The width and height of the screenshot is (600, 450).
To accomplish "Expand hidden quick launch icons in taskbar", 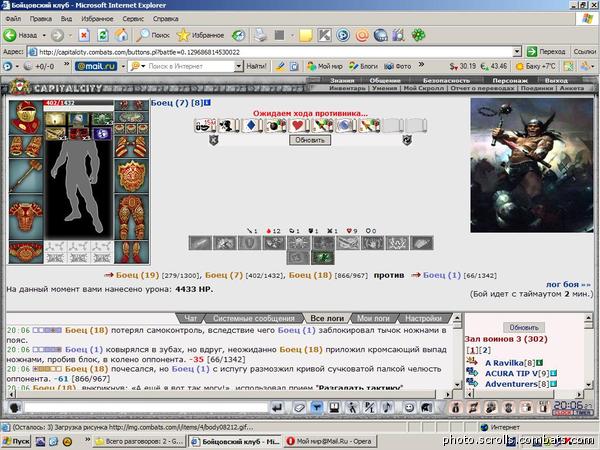I will tap(87, 440).
